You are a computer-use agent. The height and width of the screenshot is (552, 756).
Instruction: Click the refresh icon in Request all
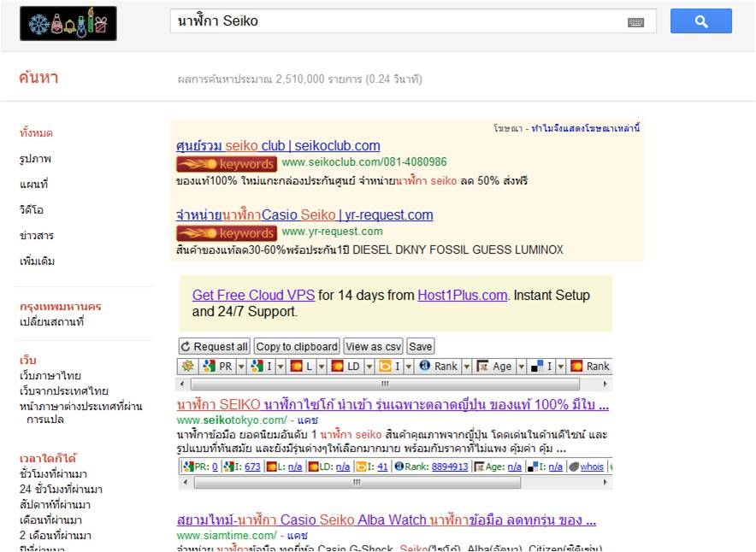coord(186,346)
